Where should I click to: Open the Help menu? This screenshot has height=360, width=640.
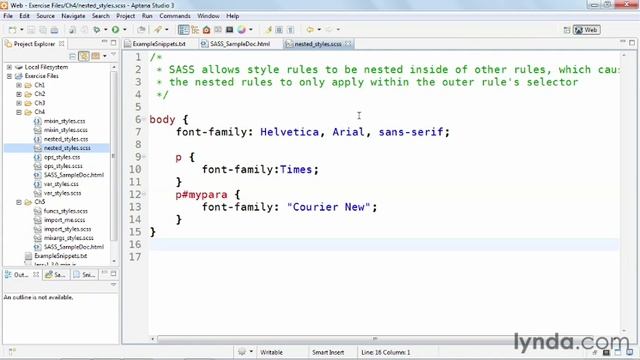pos(233,16)
